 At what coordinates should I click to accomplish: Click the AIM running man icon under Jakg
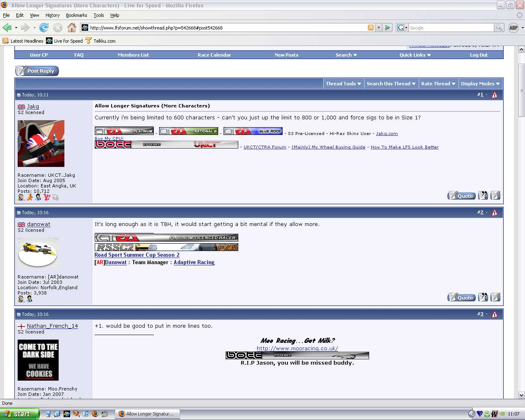30,197
